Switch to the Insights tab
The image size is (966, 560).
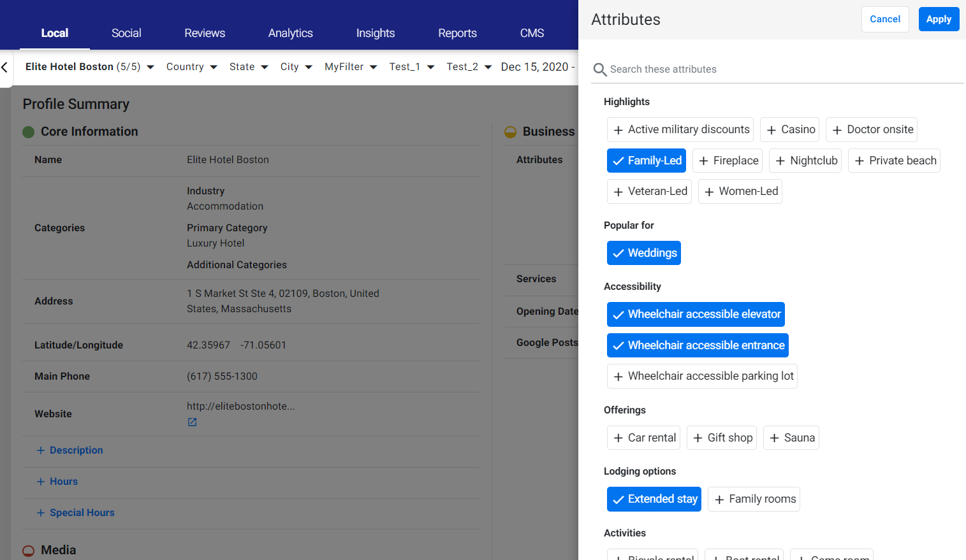376,33
